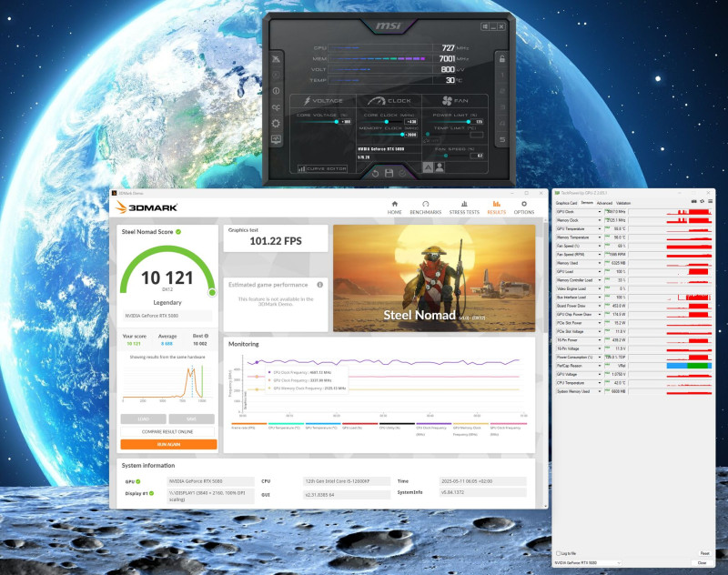The height and width of the screenshot is (575, 728).
Task: Adjust the Memory Clock slider handle
Action: [402, 135]
